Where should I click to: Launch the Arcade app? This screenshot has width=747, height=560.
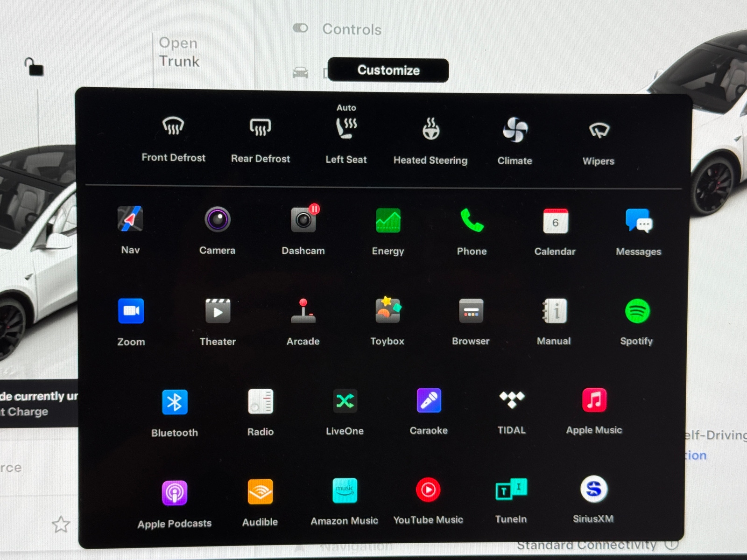point(303,322)
